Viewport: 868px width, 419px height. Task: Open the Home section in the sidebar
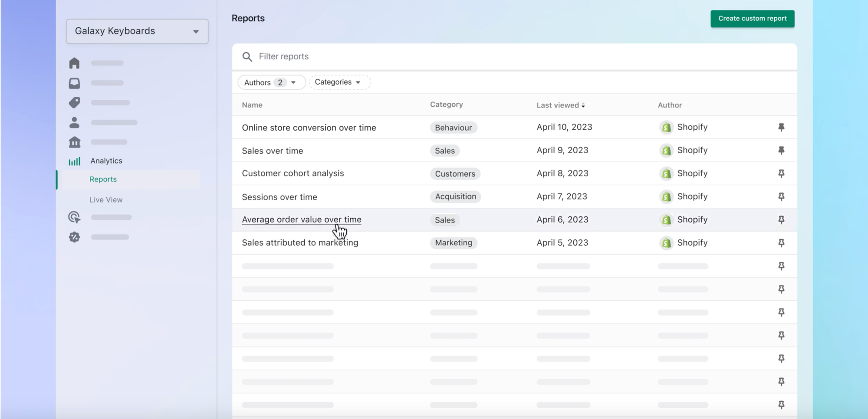[74, 62]
